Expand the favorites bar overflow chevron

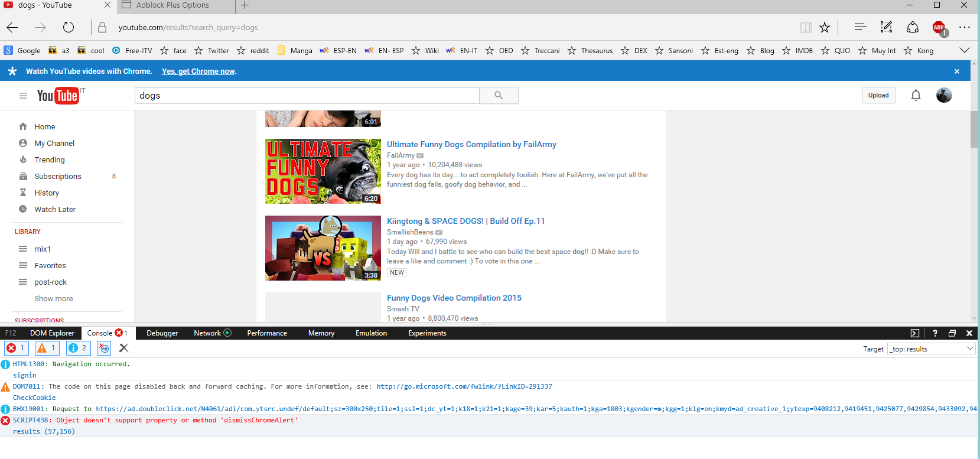[965, 50]
